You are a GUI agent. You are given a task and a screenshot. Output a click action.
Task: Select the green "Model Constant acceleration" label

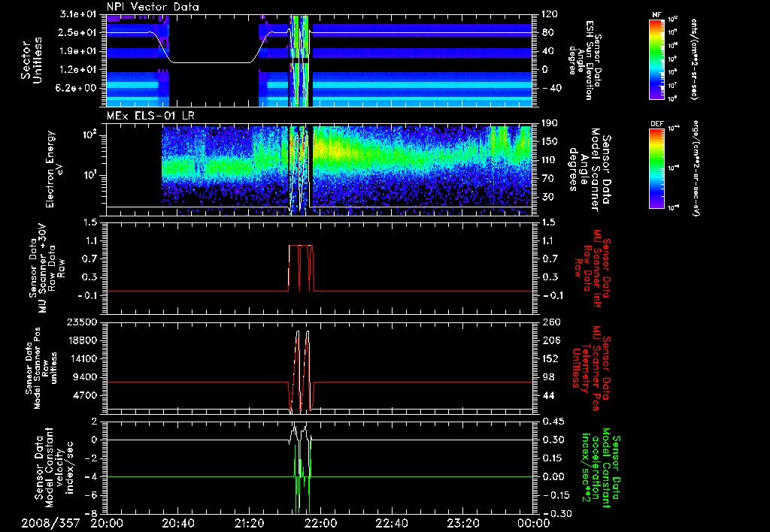point(600,468)
